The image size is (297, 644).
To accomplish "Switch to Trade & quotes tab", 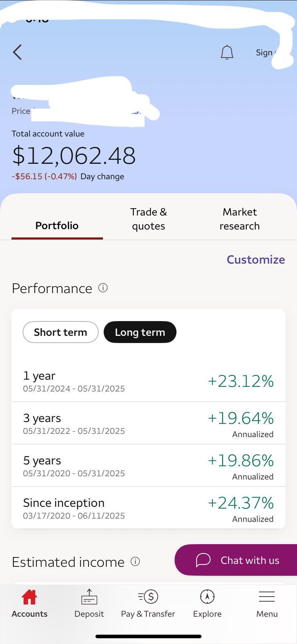I will (148, 219).
